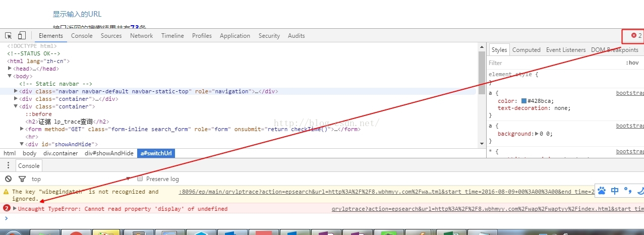
Task: Click the yellow warning triangle icon
Action: (x=7, y=192)
